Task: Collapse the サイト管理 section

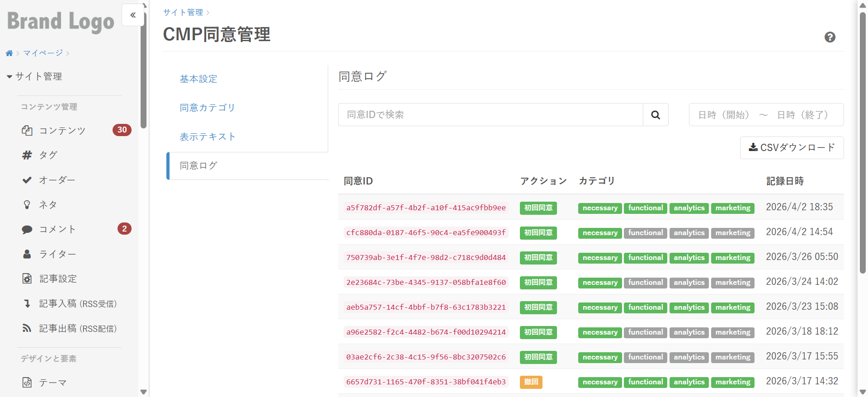Action: (x=34, y=76)
